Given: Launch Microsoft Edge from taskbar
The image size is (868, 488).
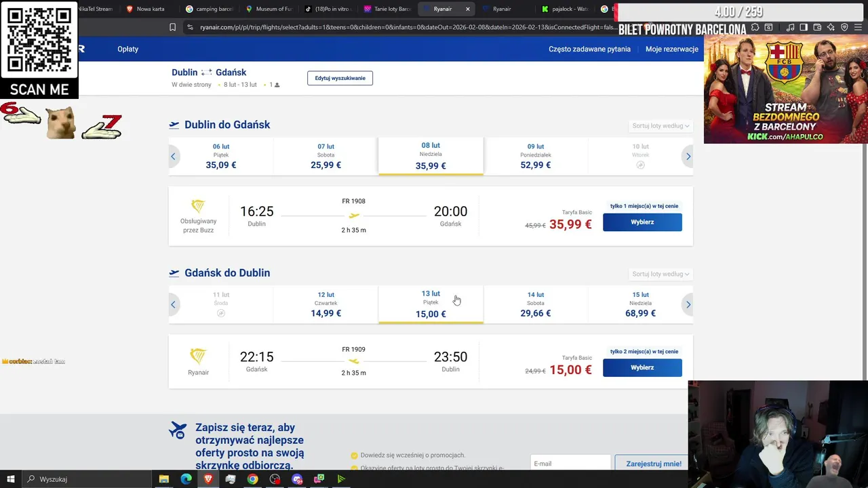Looking at the screenshot, I should pos(186,479).
